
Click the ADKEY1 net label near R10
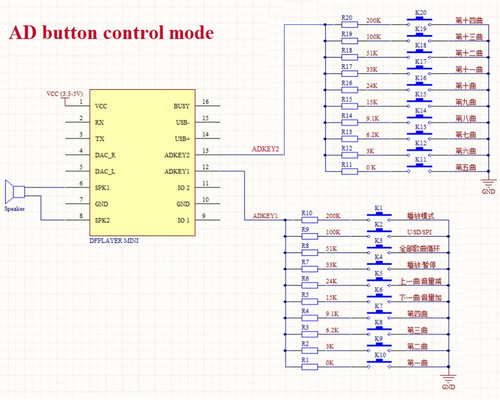[265, 216]
